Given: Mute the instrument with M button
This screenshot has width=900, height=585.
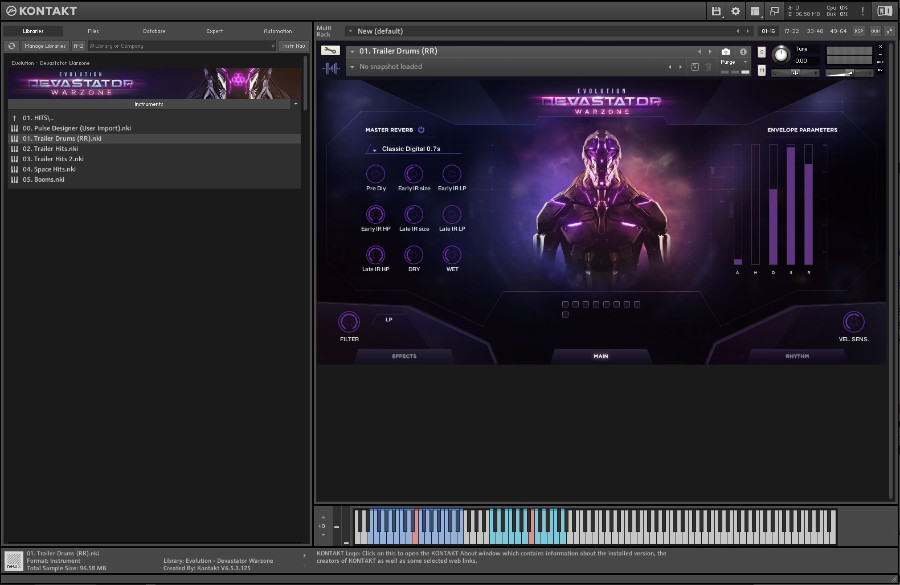Looking at the screenshot, I should click(x=762, y=69).
